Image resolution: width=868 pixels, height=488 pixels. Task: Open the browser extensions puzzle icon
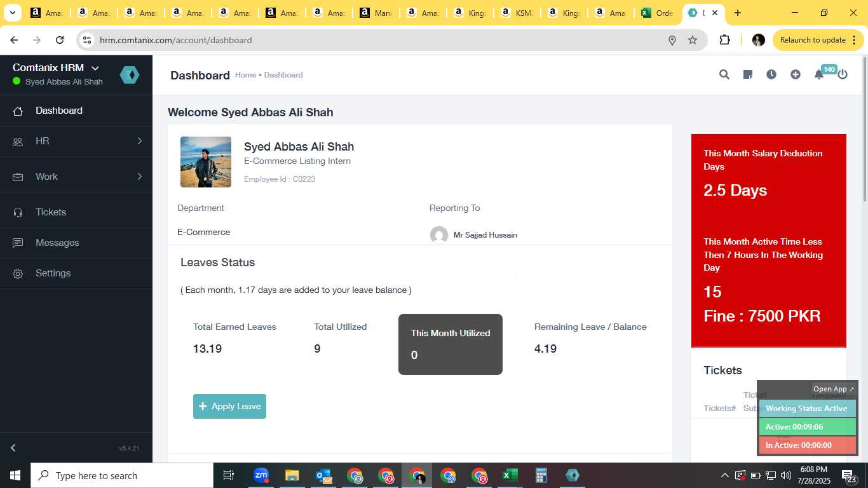click(724, 40)
